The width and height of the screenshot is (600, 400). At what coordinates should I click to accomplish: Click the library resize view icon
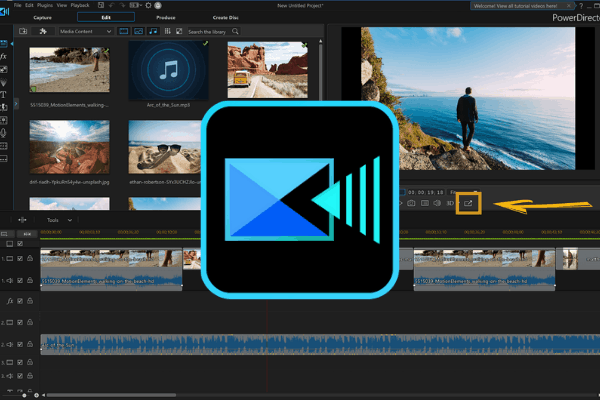[x=179, y=31]
